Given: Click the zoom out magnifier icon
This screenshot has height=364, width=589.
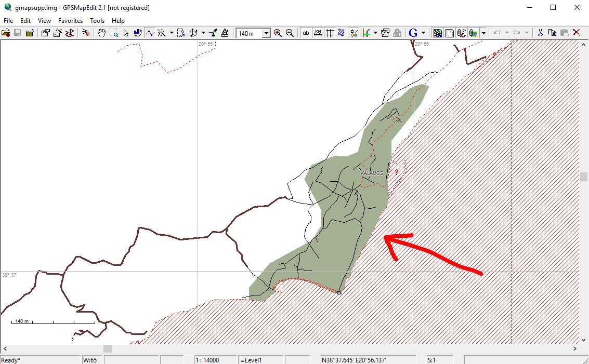Looking at the screenshot, I should (x=290, y=33).
